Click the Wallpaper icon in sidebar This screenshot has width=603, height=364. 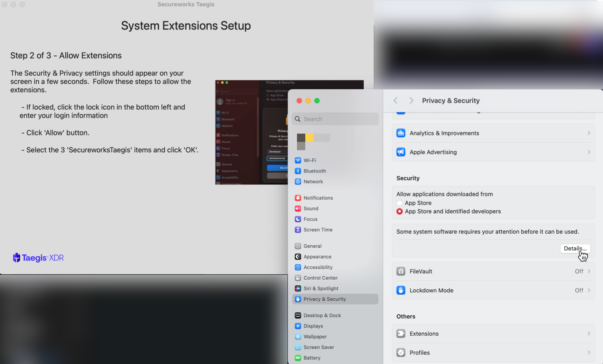298,337
